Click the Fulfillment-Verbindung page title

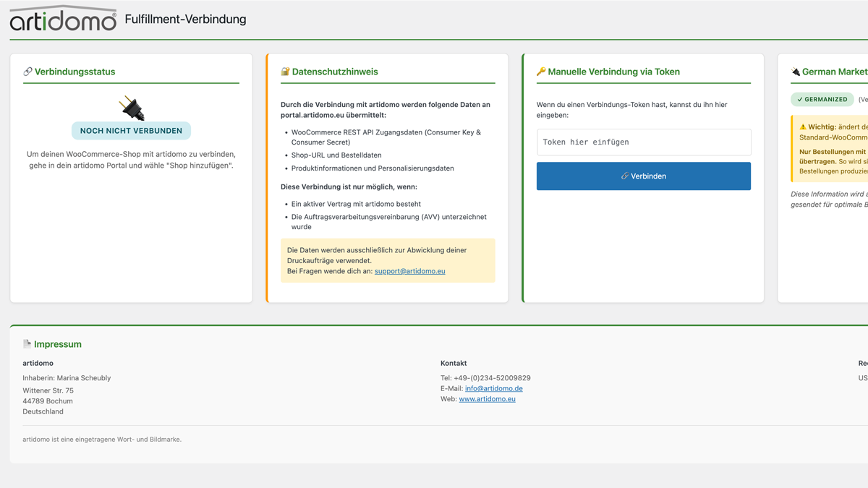coord(185,20)
